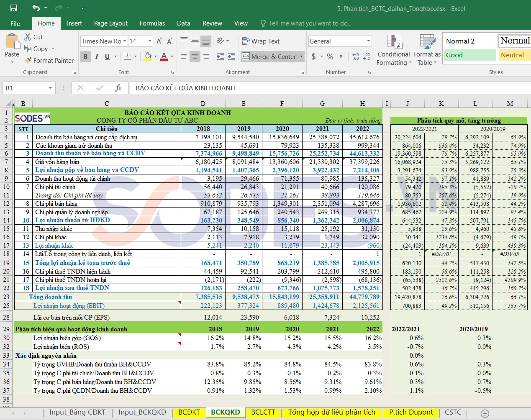The width and height of the screenshot is (531, 420).
Task: Expand the General number format dropdown
Action: 368,41
